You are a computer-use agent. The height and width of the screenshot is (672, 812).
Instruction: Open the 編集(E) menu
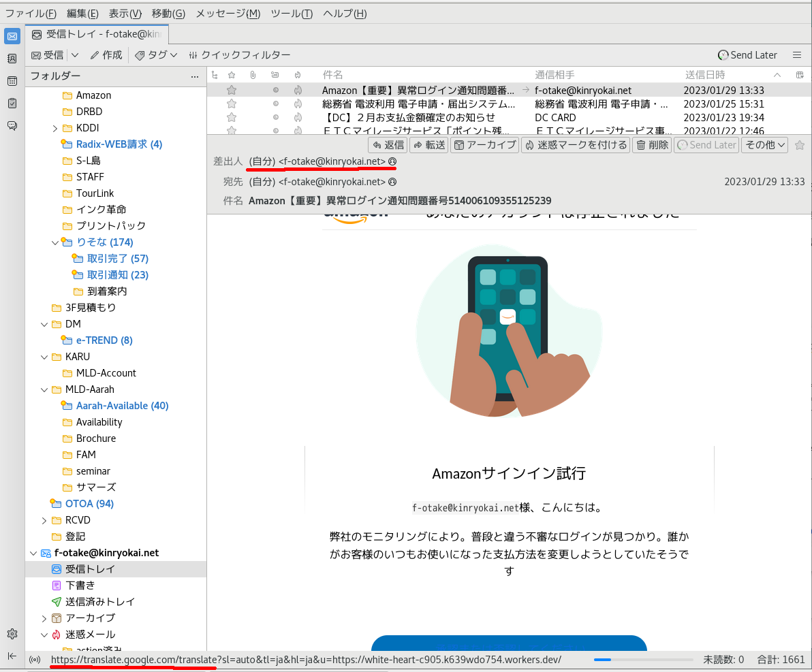point(82,14)
